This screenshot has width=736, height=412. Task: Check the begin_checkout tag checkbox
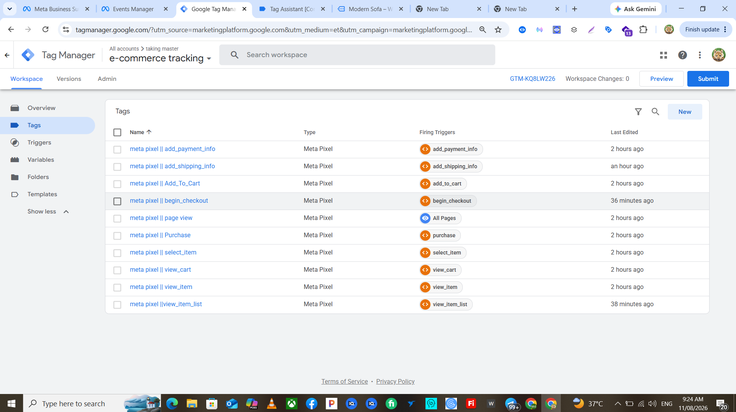coord(117,201)
